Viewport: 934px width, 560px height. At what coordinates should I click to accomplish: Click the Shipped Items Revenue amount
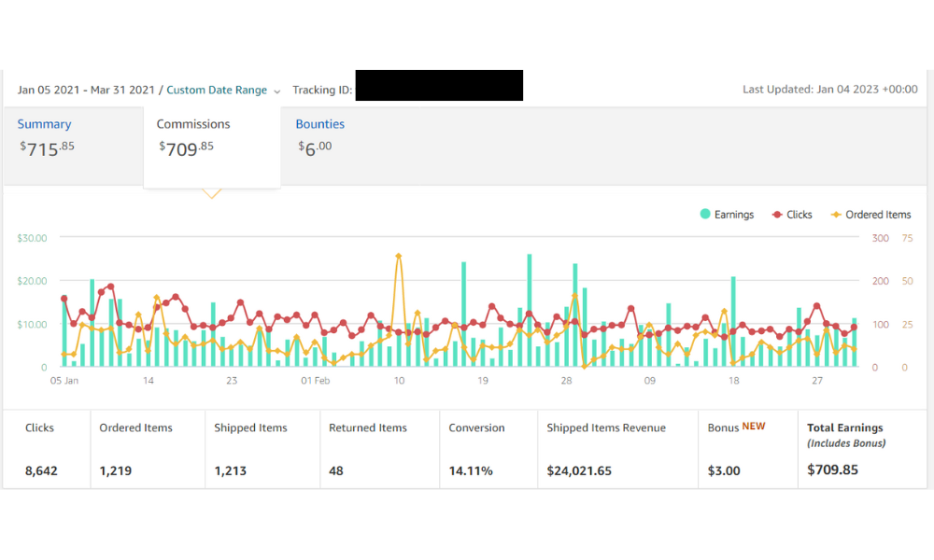(579, 470)
